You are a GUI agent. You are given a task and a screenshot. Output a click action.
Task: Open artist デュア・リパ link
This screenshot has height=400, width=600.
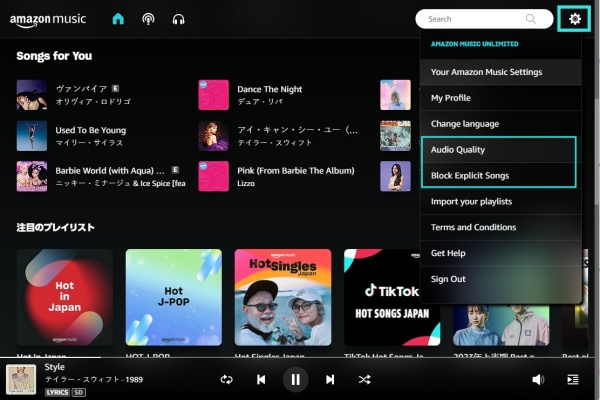point(260,102)
